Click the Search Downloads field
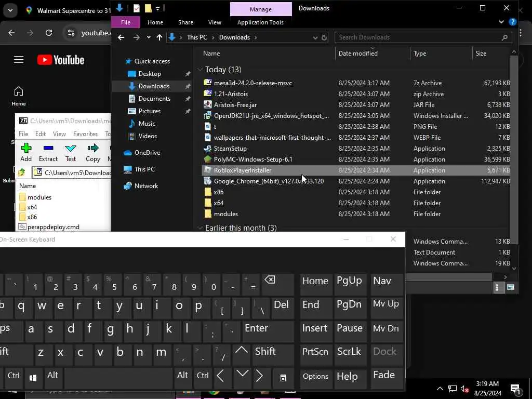 423,37
